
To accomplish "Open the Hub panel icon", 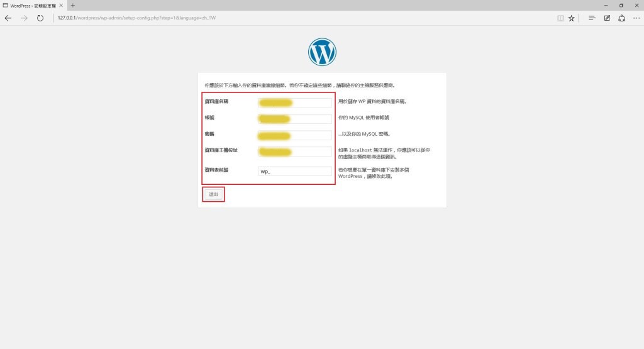I will pos(592,18).
